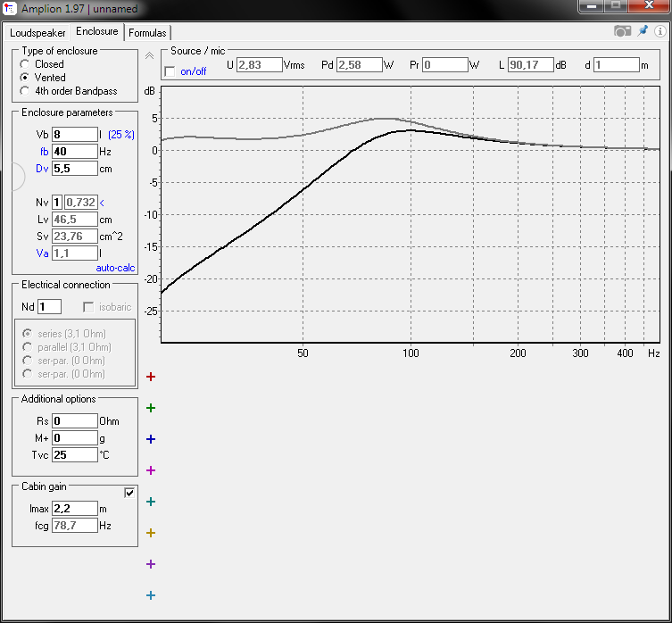
Task: Close the Amplion window
Action: coord(649,6)
